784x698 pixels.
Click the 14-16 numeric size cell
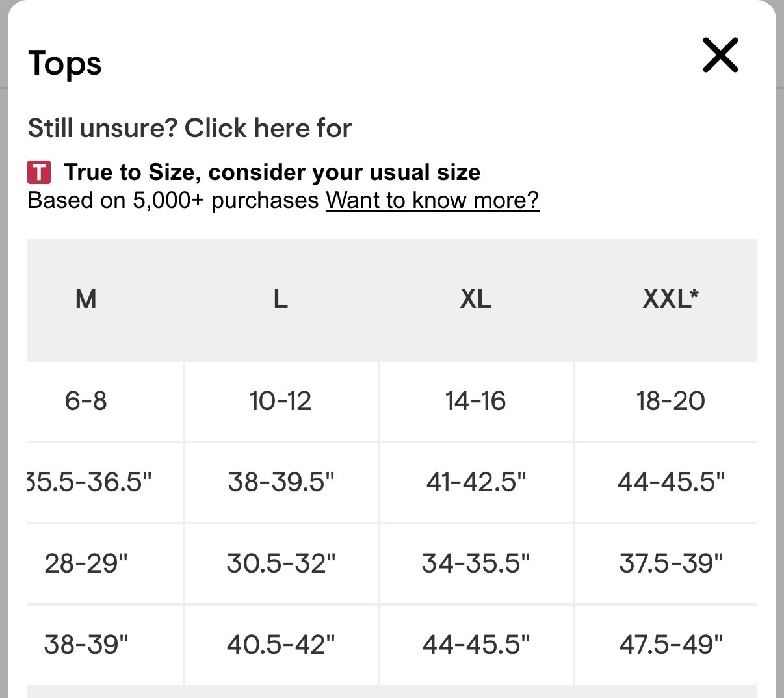coord(476,401)
